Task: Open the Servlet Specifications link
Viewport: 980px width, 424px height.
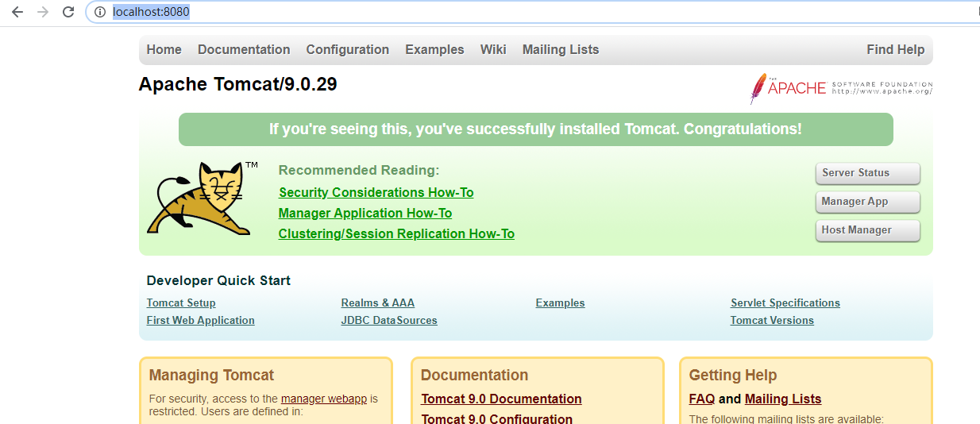Action: pos(785,303)
